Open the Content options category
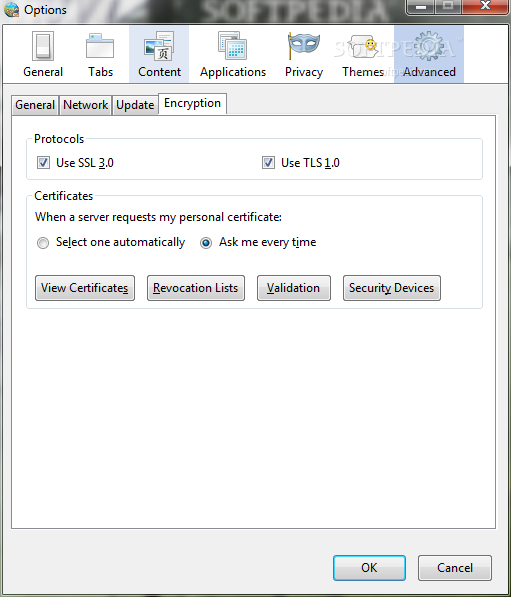Screen dimensions: 511x597 click(x=159, y=54)
